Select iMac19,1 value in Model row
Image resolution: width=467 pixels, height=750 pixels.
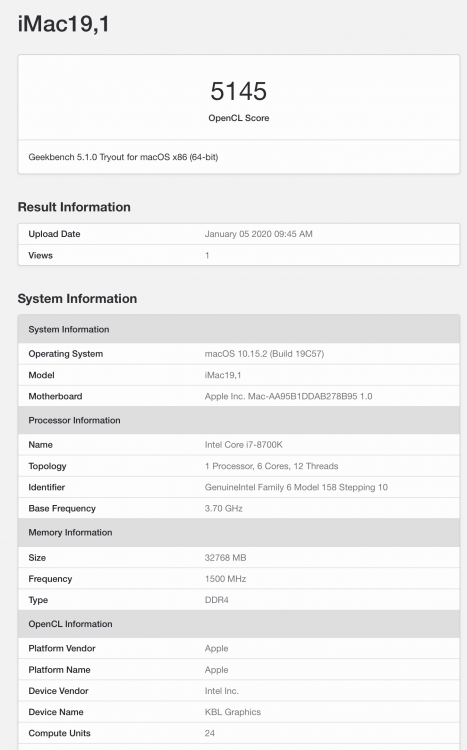coord(223,375)
